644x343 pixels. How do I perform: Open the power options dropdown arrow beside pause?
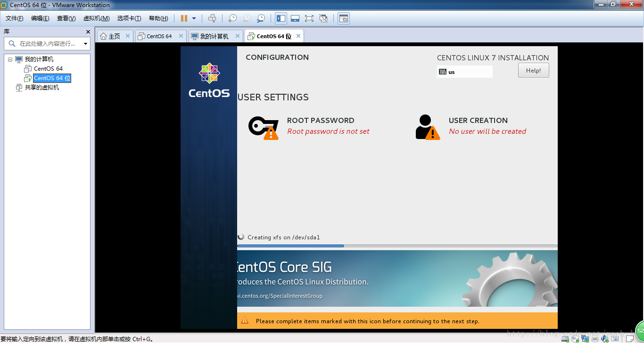point(194,18)
